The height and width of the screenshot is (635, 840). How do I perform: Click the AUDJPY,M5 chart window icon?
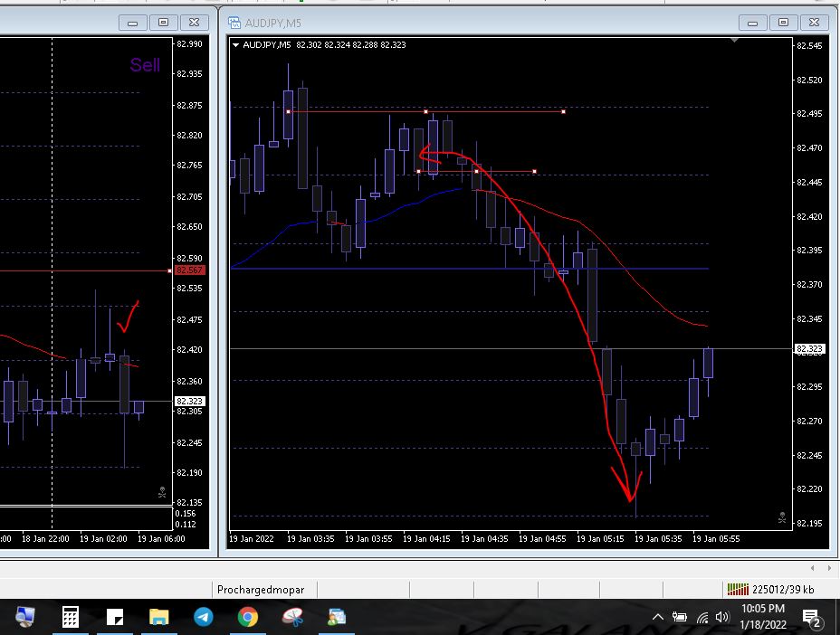pos(234,23)
